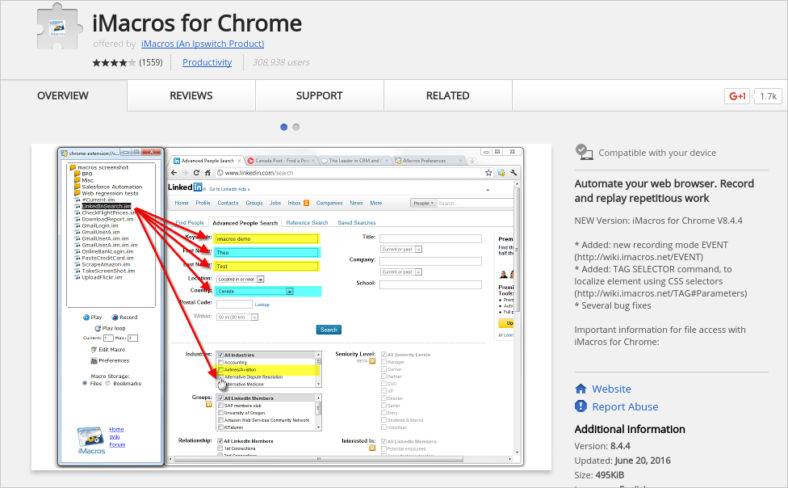In the preview, click the Record icon

[115, 317]
